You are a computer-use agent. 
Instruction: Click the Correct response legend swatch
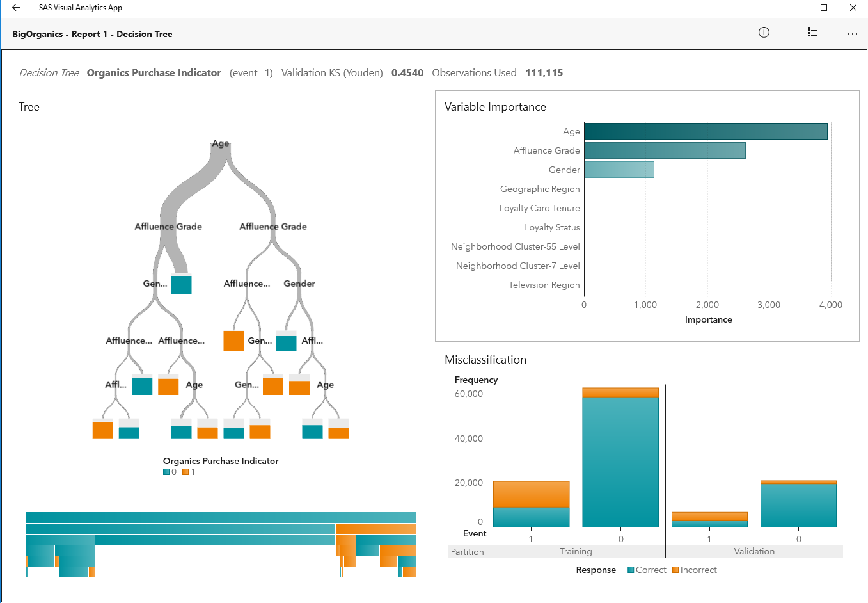(631, 570)
